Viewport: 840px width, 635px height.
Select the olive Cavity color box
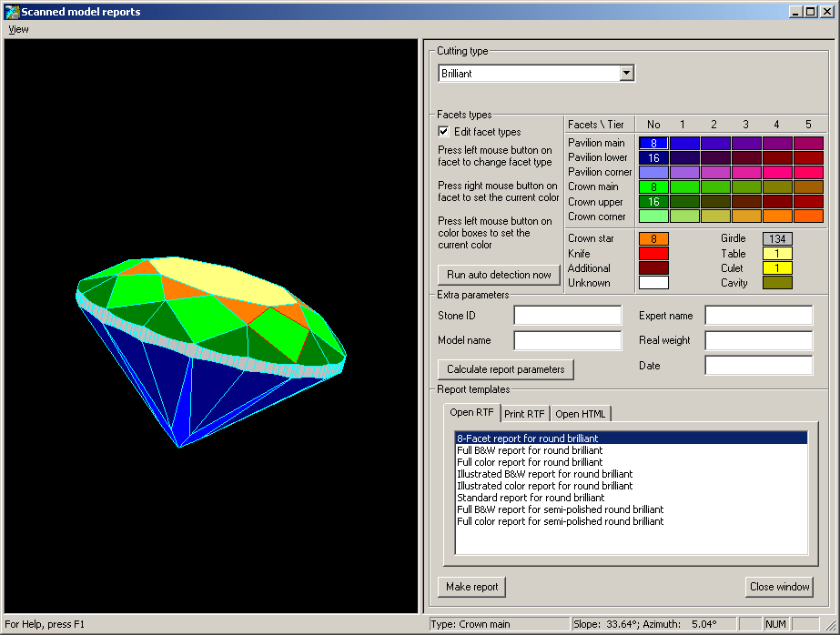[777, 283]
